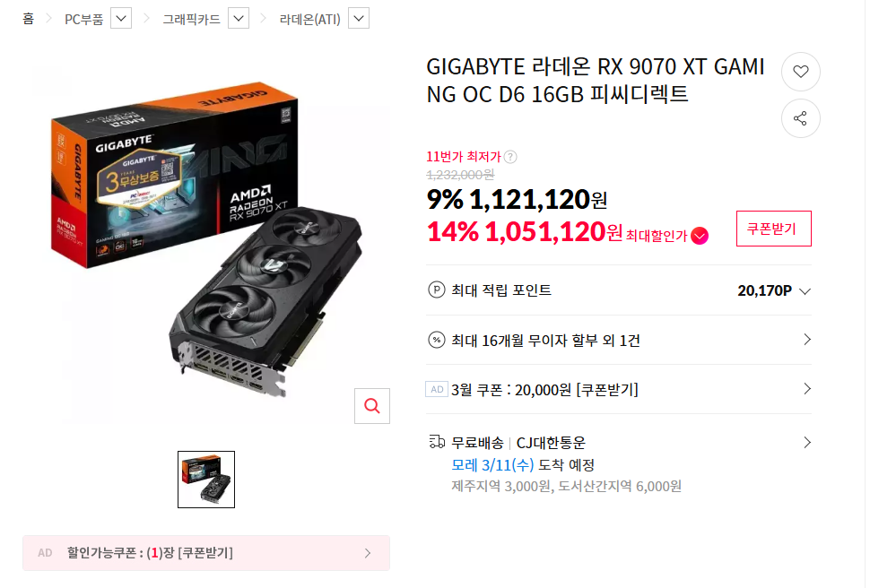Click the red 최대할인가 dropdown circle icon
Image resolution: width=870 pixels, height=588 pixels.
(700, 236)
